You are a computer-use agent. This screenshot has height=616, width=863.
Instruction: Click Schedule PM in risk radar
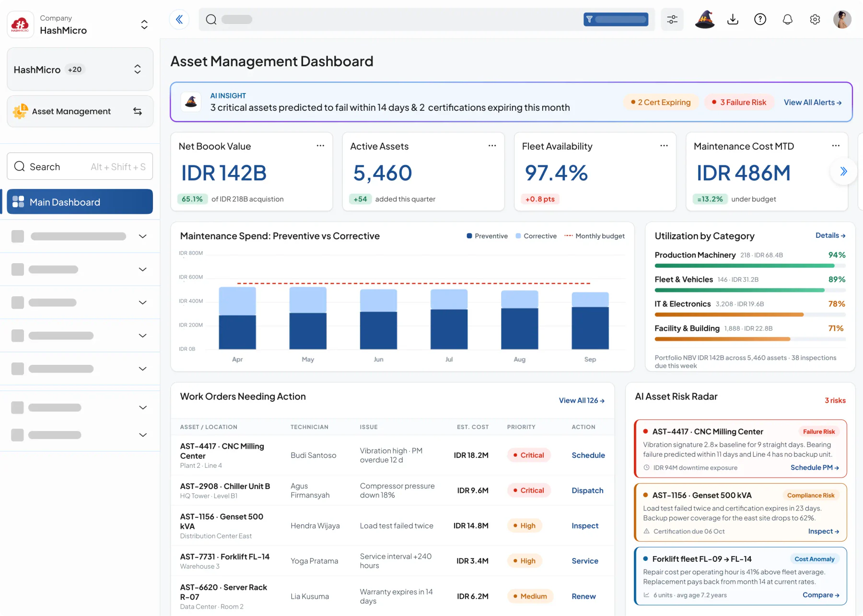(815, 467)
